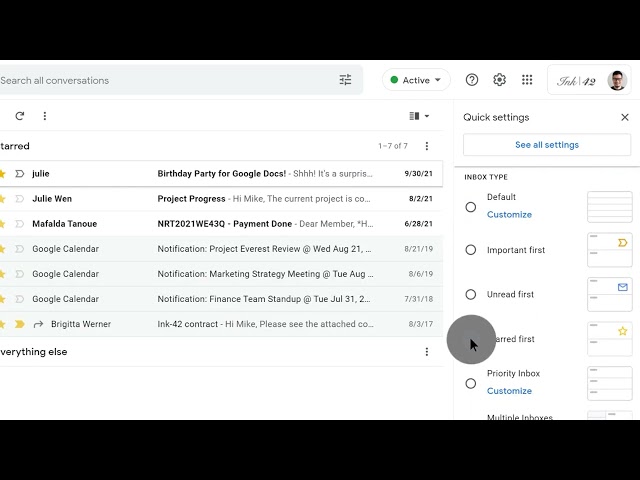Click the Default inbox preview thumbnail

[x=609, y=207]
